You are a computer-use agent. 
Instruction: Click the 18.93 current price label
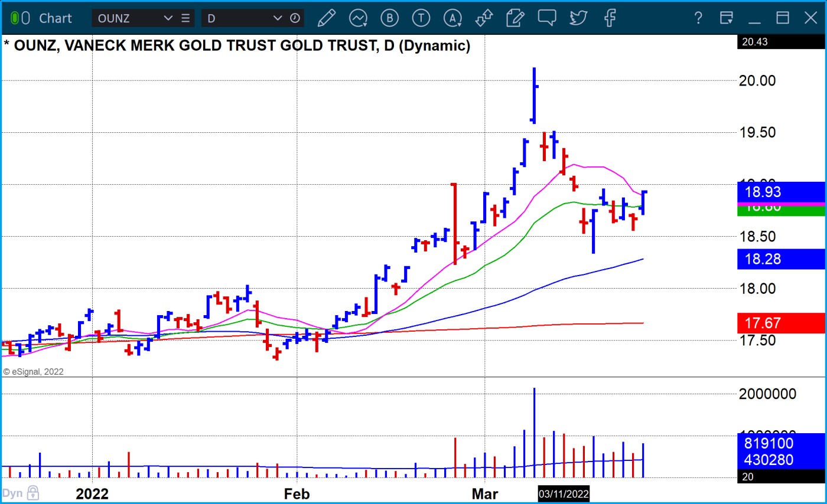[781, 192]
